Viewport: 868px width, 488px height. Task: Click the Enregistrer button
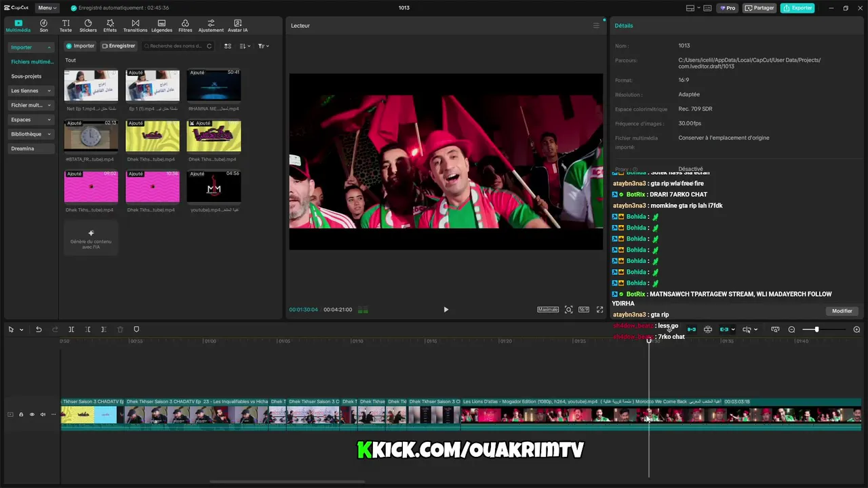click(119, 46)
